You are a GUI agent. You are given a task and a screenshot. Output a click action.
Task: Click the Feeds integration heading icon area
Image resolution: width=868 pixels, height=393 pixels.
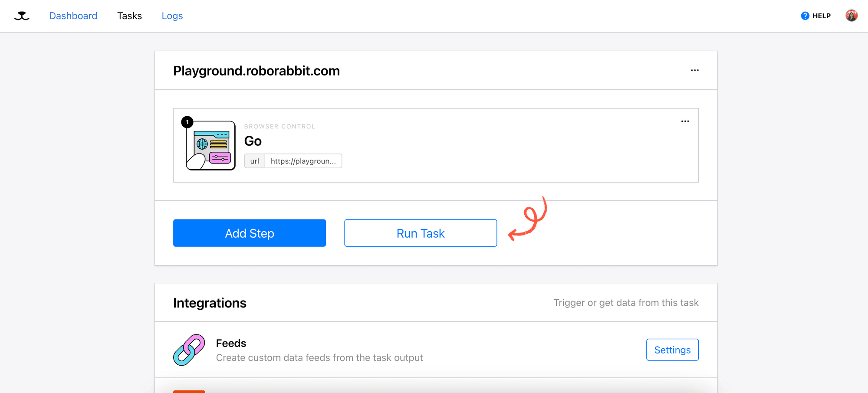(189, 350)
